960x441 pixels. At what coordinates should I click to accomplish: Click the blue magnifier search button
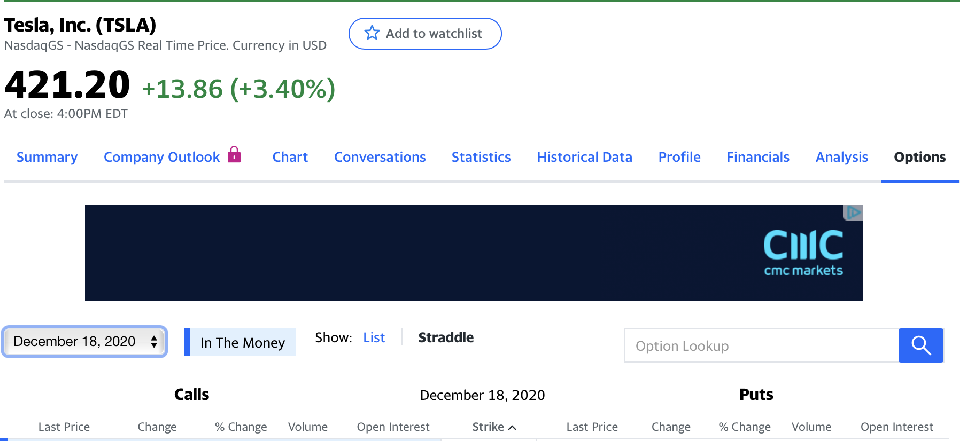(x=921, y=346)
